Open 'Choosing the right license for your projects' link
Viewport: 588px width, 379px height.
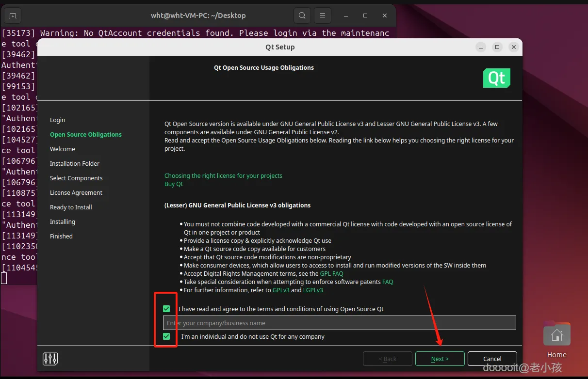click(223, 175)
